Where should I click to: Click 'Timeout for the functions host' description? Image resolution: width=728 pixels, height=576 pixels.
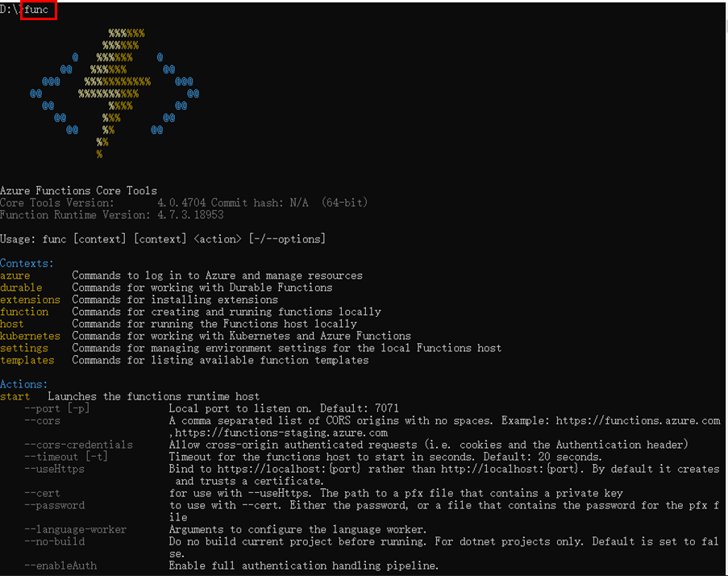(385, 457)
